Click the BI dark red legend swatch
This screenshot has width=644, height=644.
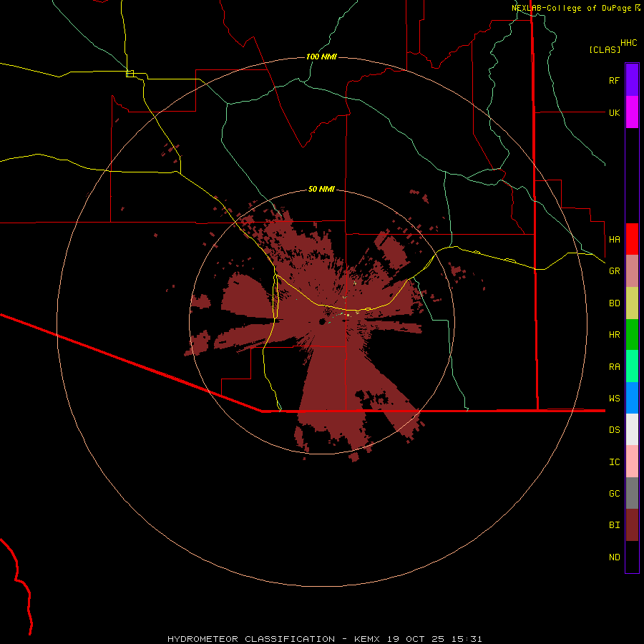pyautogui.click(x=632, y=525)
